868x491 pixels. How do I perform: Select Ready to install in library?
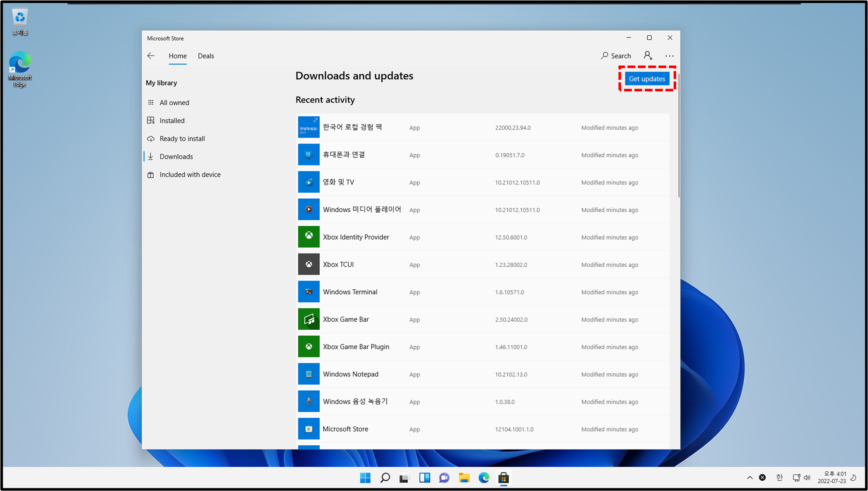pos(182,139)
